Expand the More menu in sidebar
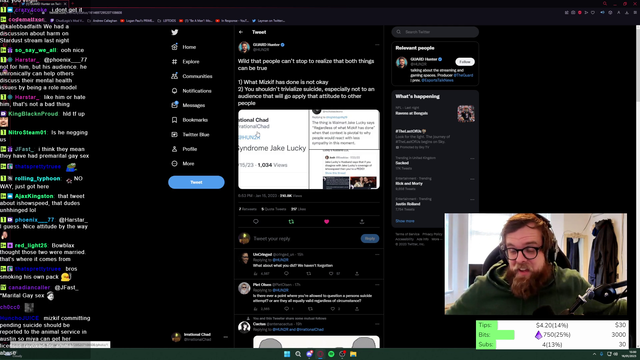 (x=183, y=163)
